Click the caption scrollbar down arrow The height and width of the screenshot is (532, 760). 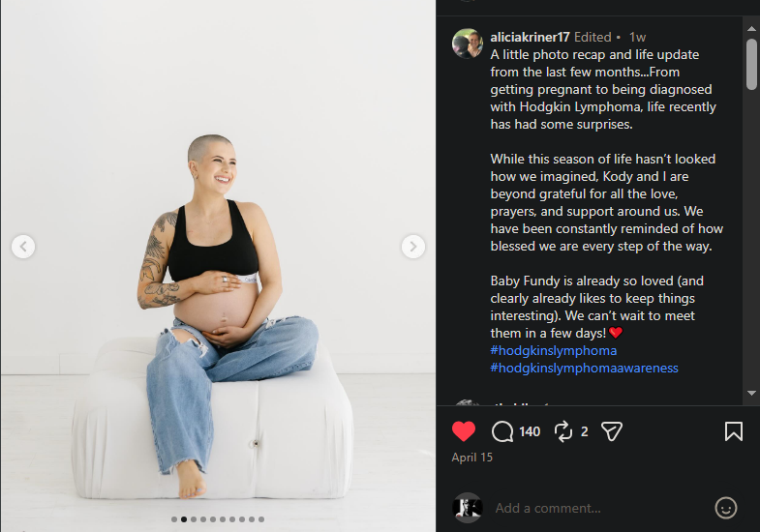751,393
